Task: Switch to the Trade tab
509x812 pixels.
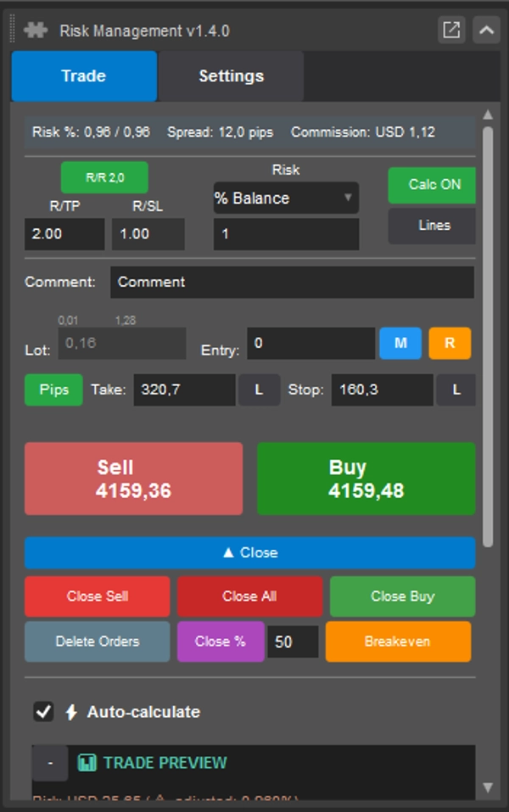Action: click(84, 76)
